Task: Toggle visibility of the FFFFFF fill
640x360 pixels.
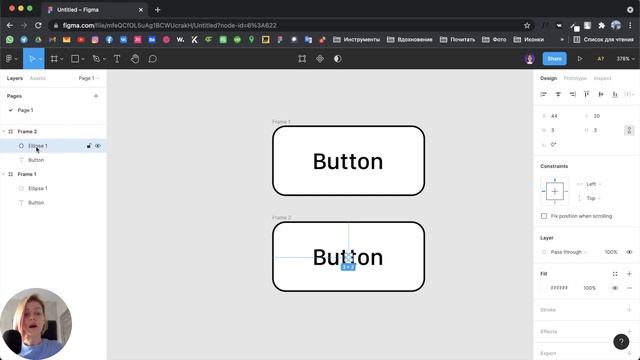Action: 615,288
